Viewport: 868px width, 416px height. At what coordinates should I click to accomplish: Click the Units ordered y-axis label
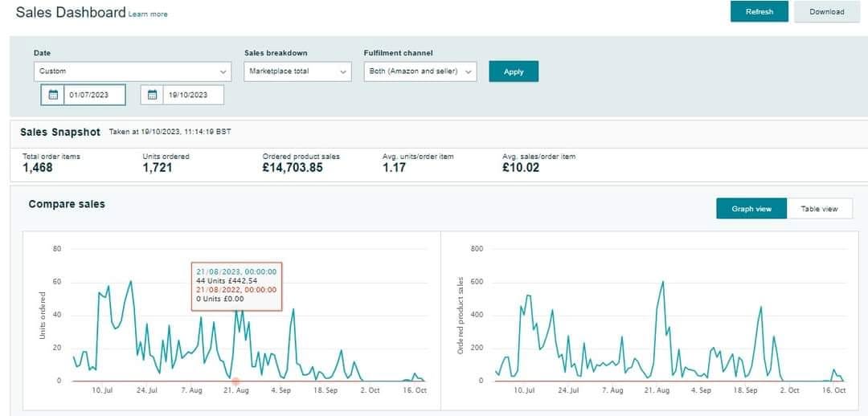[x=43, y=316]
